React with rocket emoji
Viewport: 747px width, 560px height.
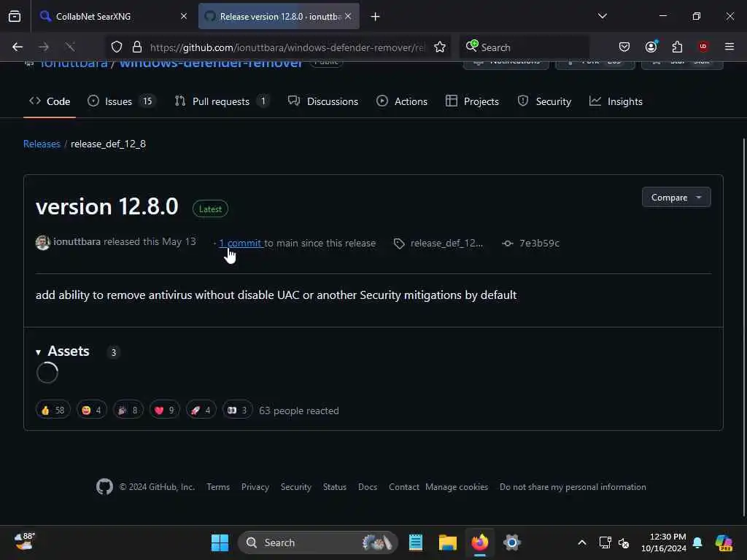[201, 410]
